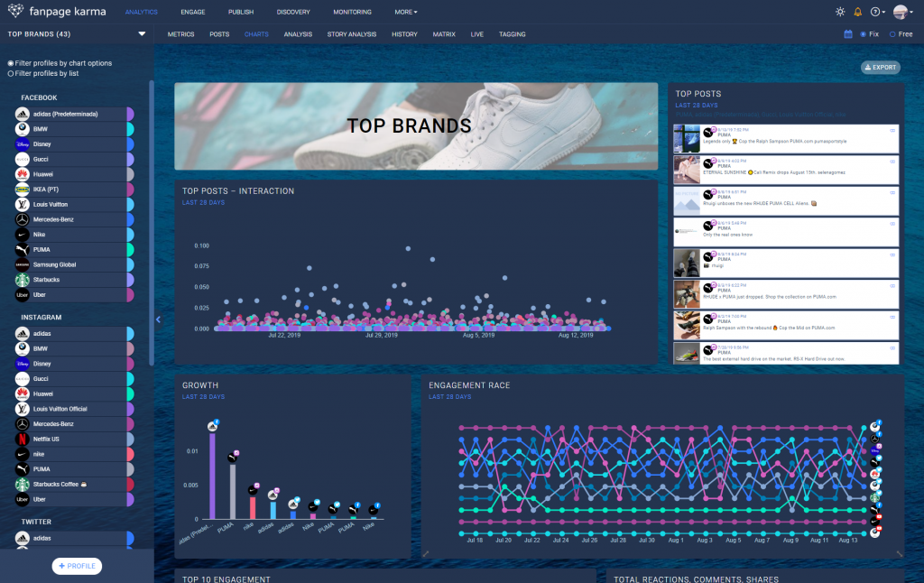The width and height of the screenshot is (924, 583).
Task: Click the Huawei Instagram profile logo
Action: [23, 393]
